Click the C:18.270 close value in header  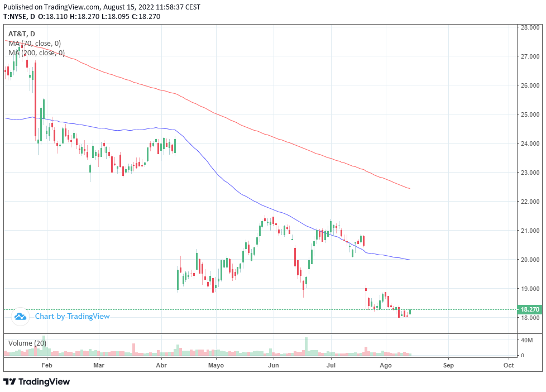(146, 16)
